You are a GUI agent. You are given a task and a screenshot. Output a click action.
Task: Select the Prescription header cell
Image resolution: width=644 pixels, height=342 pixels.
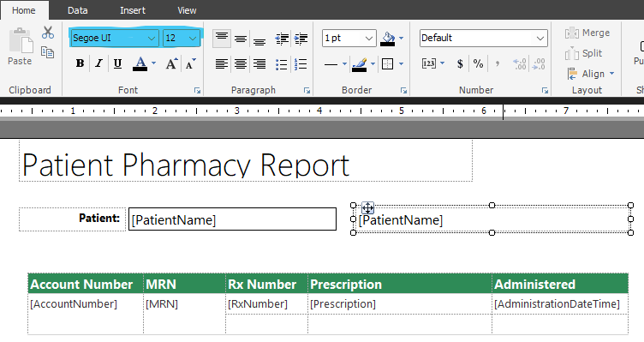pyautogui.click(x=400, y=284)
